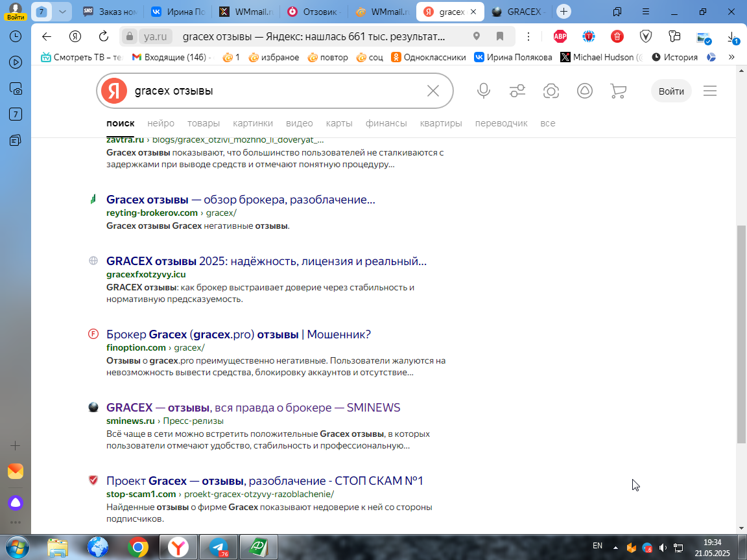Open the video player icon in sidebar
747x560 pixels.
16,62
